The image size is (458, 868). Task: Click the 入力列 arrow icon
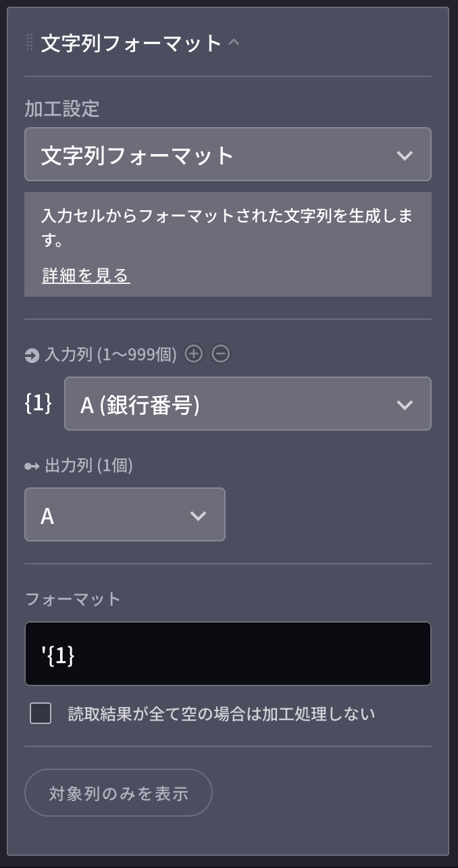point(32,355)
